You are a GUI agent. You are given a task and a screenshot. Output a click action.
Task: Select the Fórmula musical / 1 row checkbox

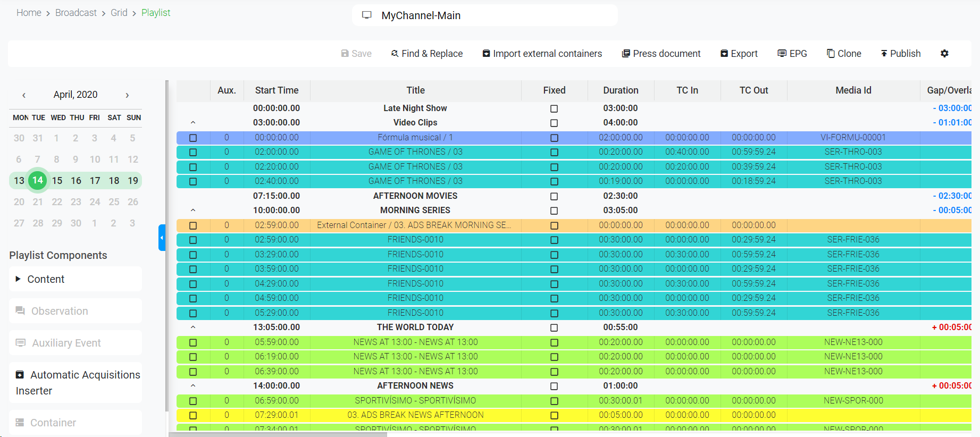(193, 138)
